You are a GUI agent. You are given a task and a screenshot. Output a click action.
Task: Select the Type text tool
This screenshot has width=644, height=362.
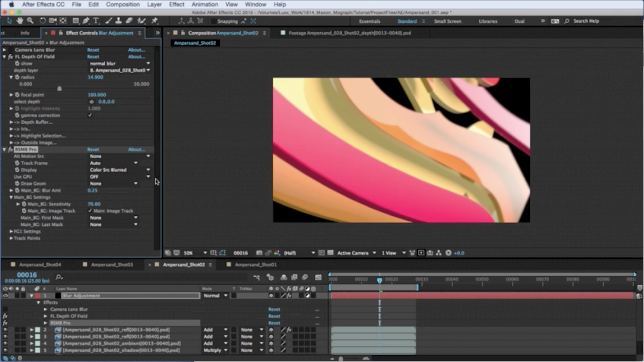pyautogui.click(x=96, y=21)
